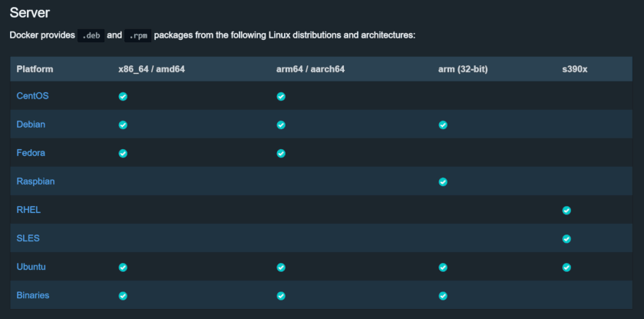
Task: Open the Debian platform link
Action: coord(31,124)
